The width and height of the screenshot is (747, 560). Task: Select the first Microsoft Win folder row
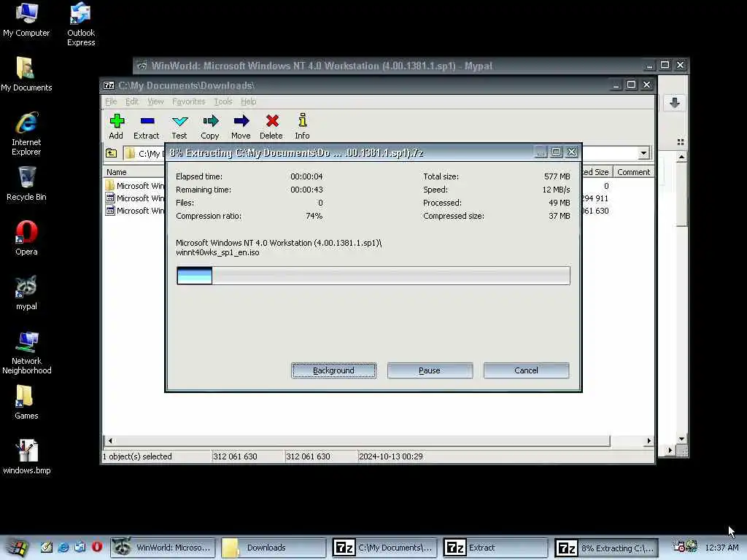134,186
